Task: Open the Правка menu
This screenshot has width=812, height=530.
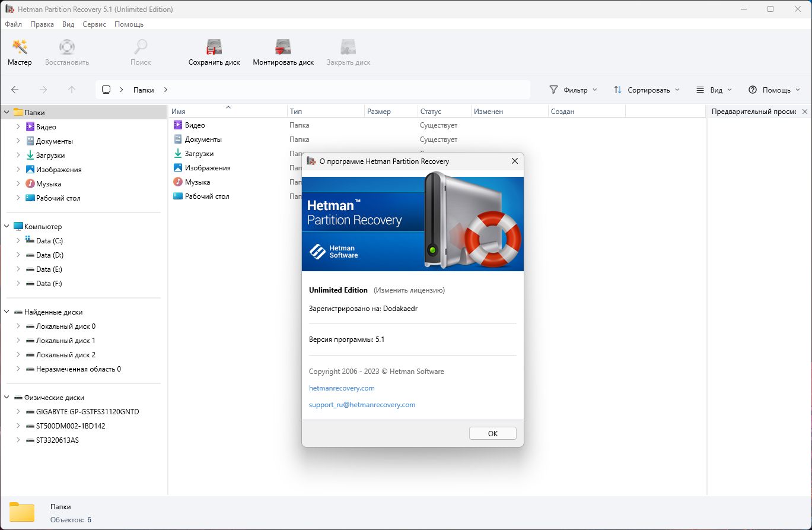Action: (42, 24)
